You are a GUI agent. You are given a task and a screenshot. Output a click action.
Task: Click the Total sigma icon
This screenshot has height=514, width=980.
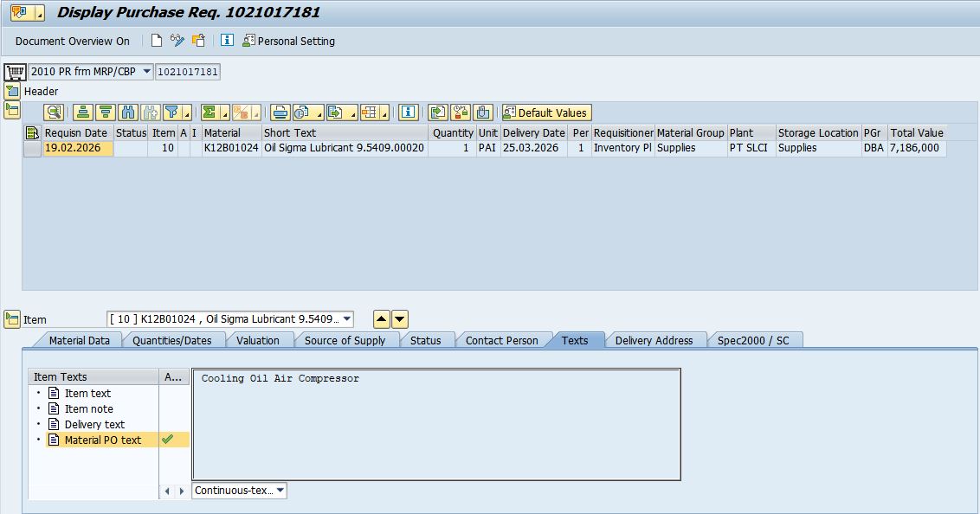[x=210, y=112]
